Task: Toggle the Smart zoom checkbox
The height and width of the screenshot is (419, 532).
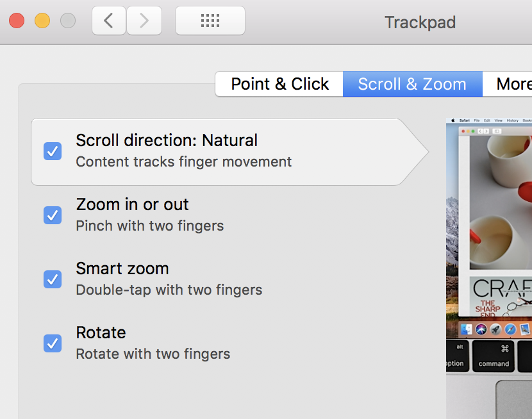Action: pyautogui.click(x=53, y=279)
